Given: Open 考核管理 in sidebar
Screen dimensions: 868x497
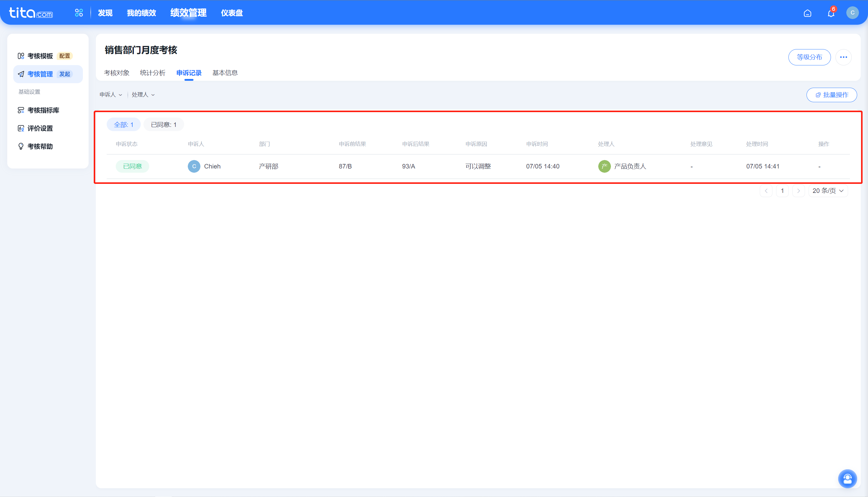Looking at the screenshot, I should coord(40,74).
